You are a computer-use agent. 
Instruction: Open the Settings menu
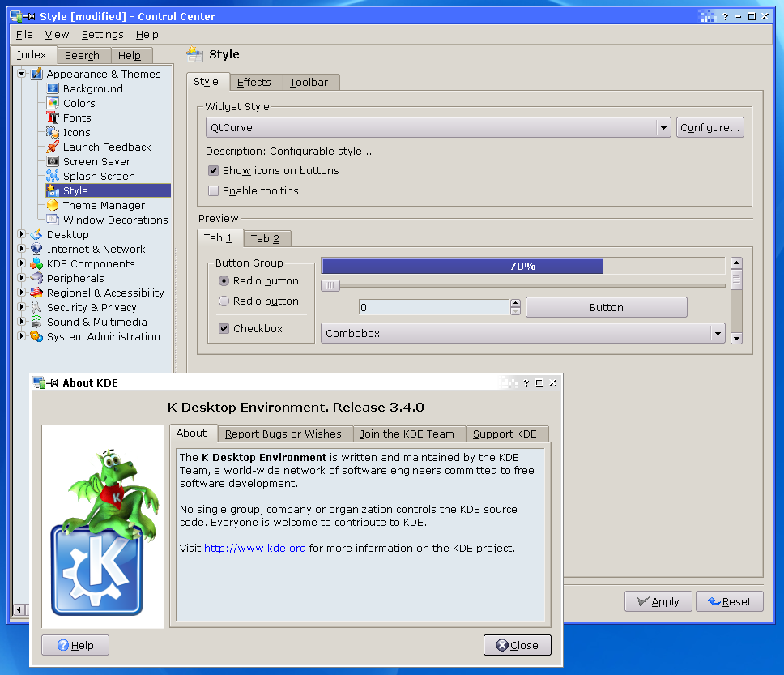point(103,35)
